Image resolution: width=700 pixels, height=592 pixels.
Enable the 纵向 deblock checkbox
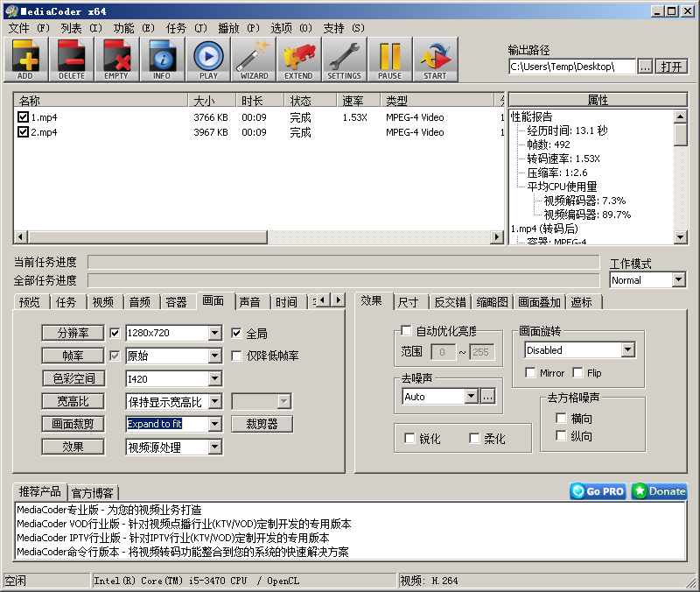(x=561, y=435)
